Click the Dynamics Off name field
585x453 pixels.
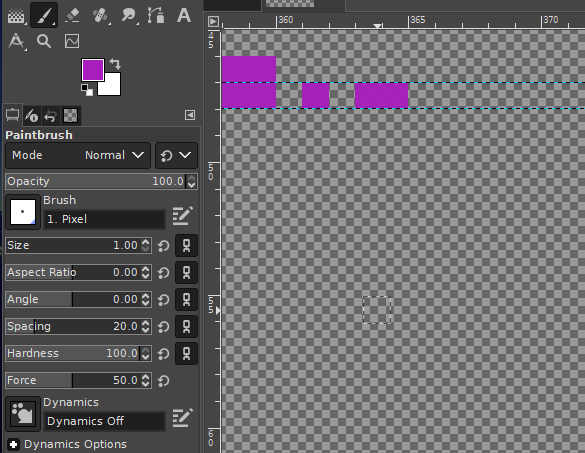[x=104, y=421]
